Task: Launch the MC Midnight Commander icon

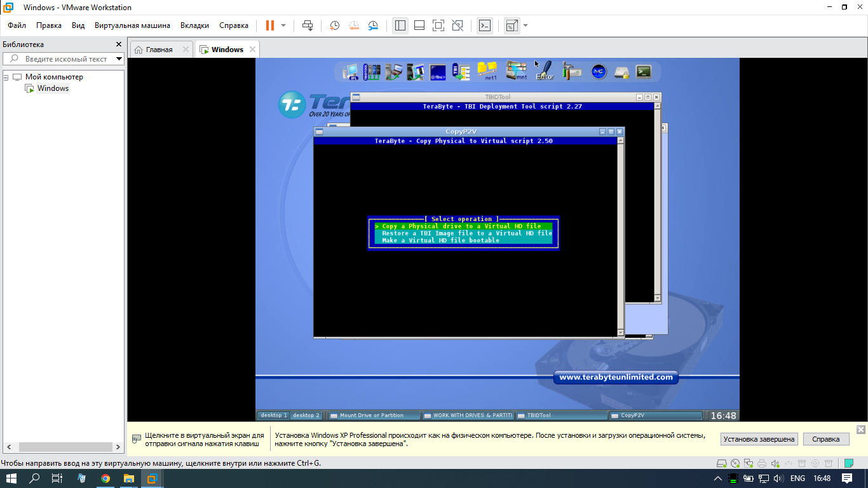Action: 599,72
